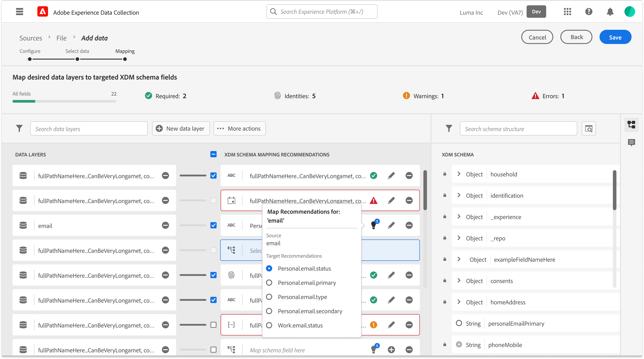Expand the consents object in schema
Image resolution: width=644 pixels, height=359 pixels.
459,281
